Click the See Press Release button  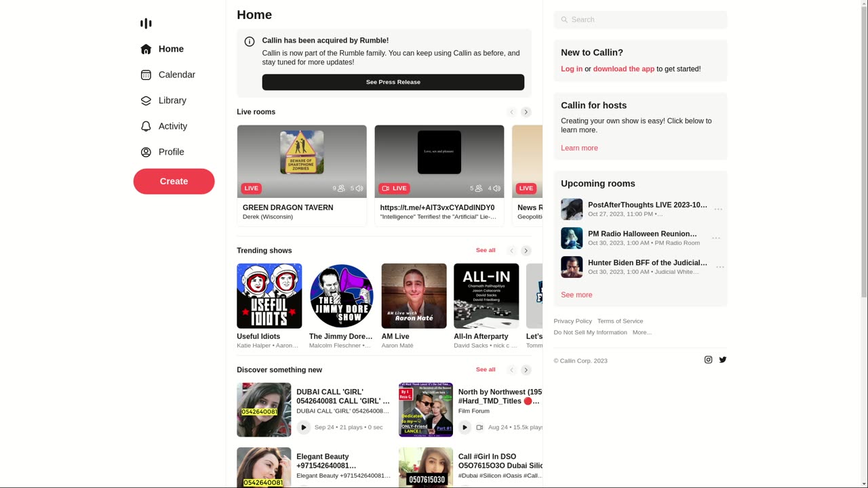(393, 82)
